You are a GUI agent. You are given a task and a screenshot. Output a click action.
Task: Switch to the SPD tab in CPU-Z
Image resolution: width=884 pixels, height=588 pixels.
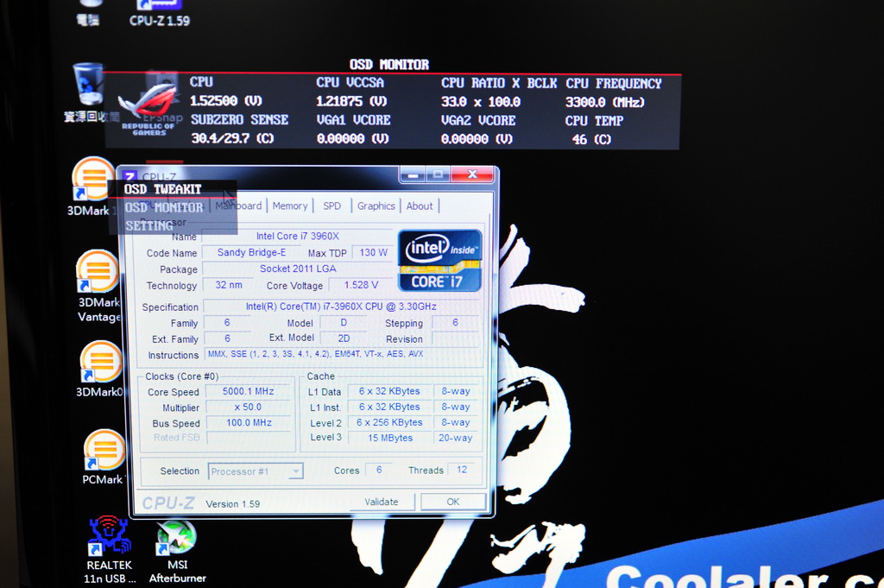(331, 205)
